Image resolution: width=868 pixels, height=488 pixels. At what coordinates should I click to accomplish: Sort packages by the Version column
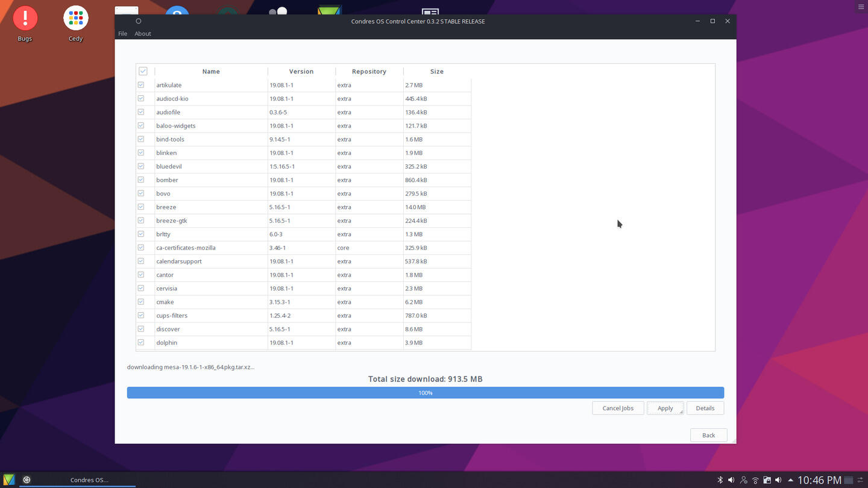(301, 71)
